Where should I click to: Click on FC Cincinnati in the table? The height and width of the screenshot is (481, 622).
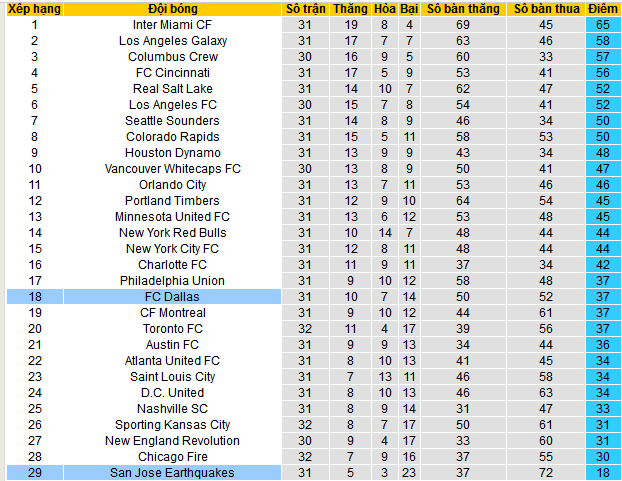[x=172, y=72]
